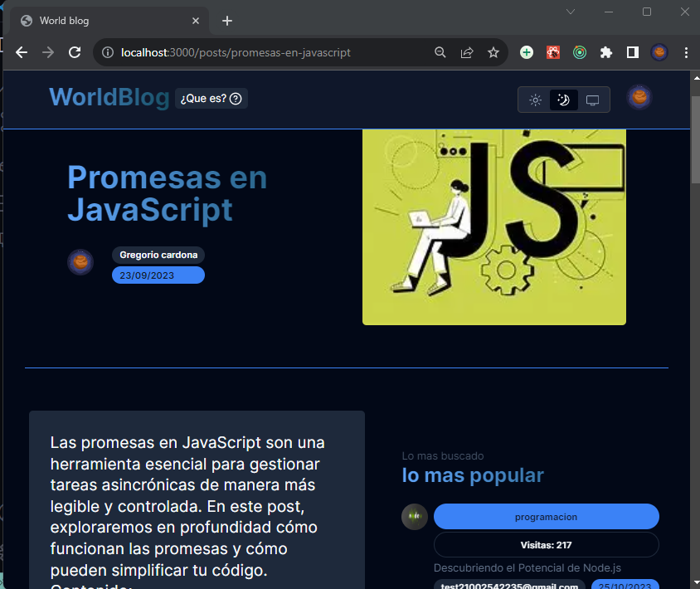Go back using the back arrow icon
The width and height of the screenshot is (700, 589).
tap(21, 51)
